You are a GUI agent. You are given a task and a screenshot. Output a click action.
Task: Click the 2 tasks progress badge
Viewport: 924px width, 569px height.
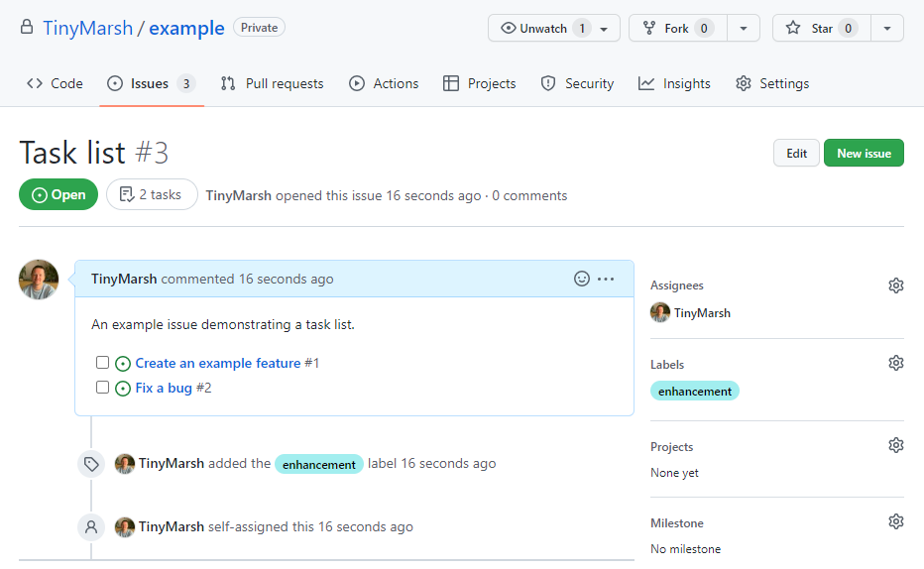152,194
